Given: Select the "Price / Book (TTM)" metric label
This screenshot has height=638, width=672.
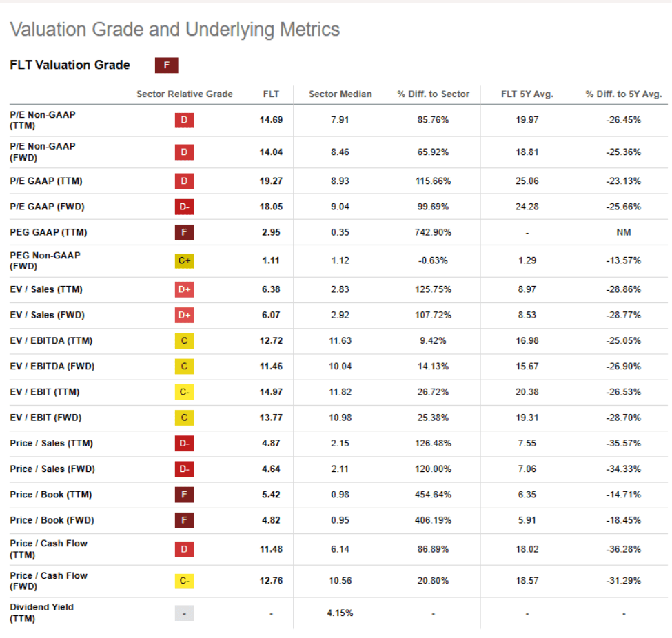Looking at the screenshot, I should [x=51, y=495].
